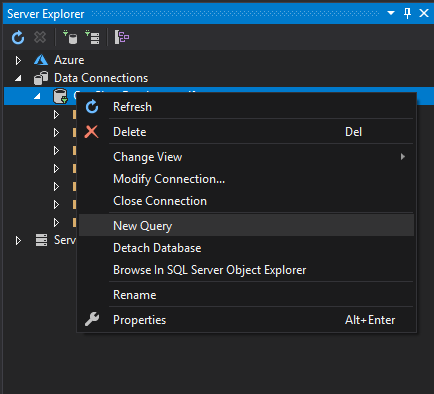Collapse the Data Connections node
The image size is (434, 394).
pyautogui.click(x=18, y=78)
